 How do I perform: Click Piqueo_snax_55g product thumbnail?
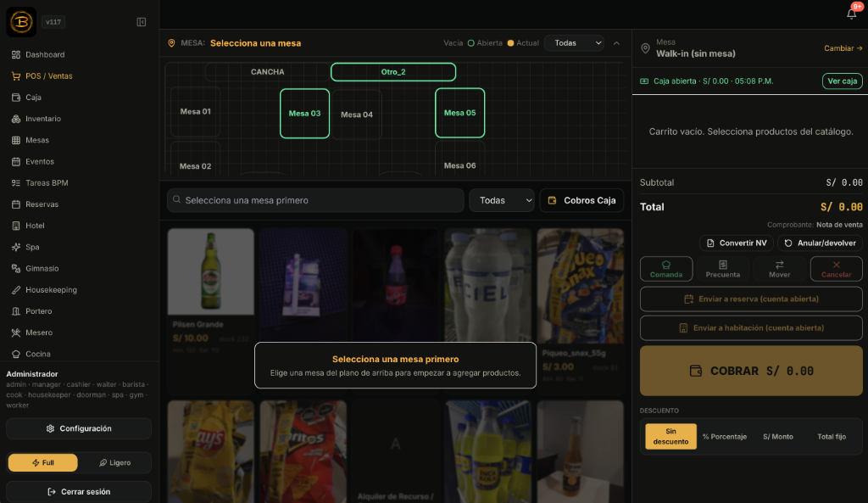(580, 287)
